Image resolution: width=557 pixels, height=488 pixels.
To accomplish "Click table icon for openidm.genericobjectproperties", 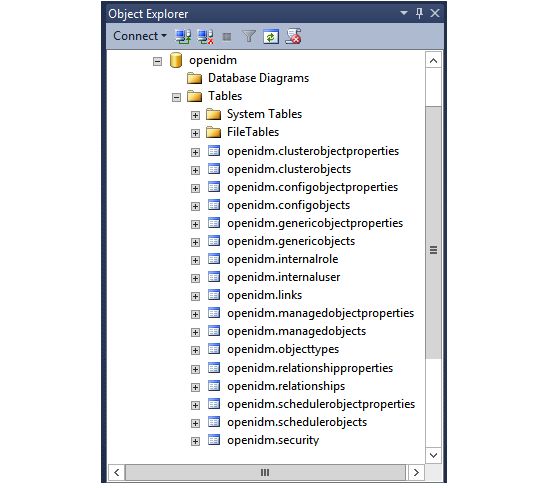I will tap(214, 223).
